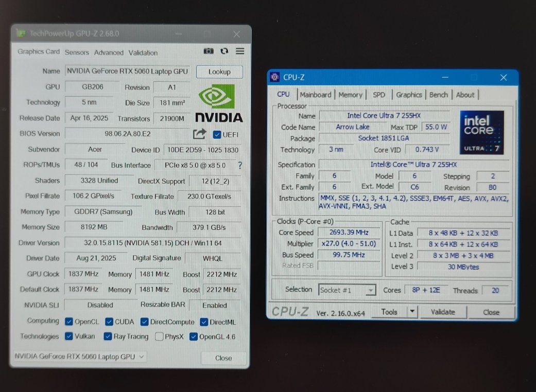Click the Intel Core Ultra 7 badge
Image resolution: width=536 pixels, height=392 pixels.
[481, 132]
